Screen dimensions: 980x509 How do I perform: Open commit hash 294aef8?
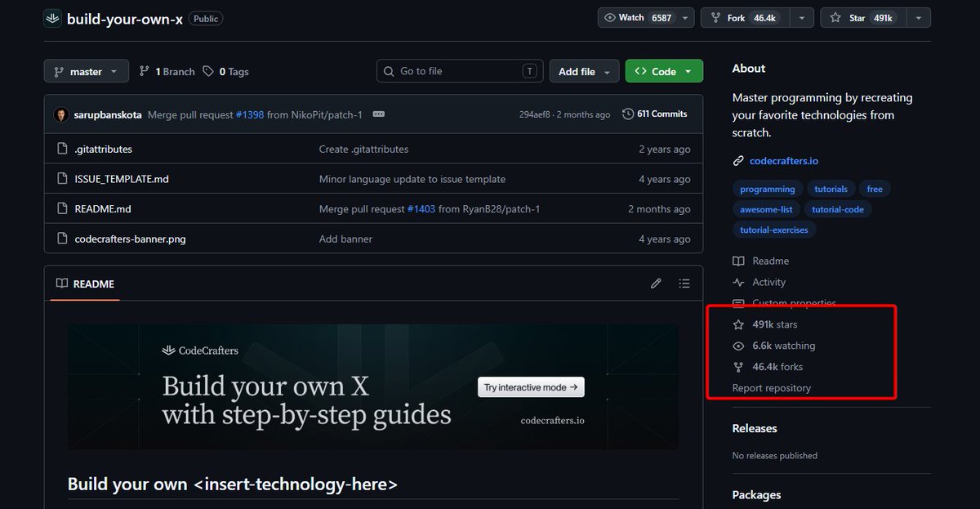(536, 114)
